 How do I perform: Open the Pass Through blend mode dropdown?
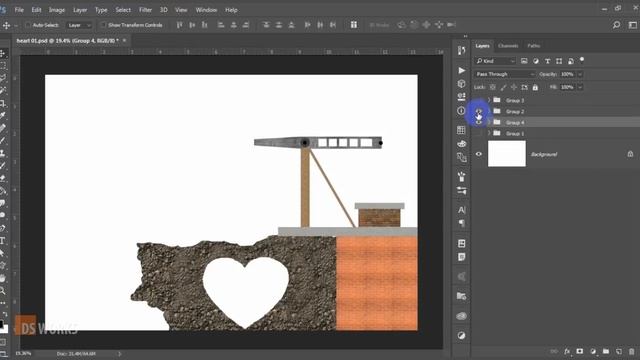click(x=505, y=74)
